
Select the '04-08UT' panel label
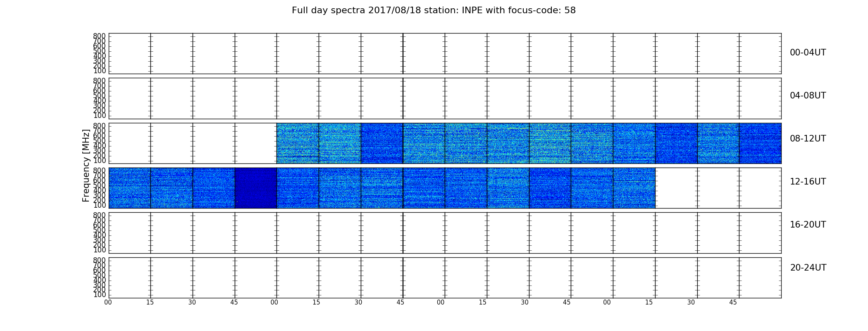pyautogui.click(x=808, y=96)
